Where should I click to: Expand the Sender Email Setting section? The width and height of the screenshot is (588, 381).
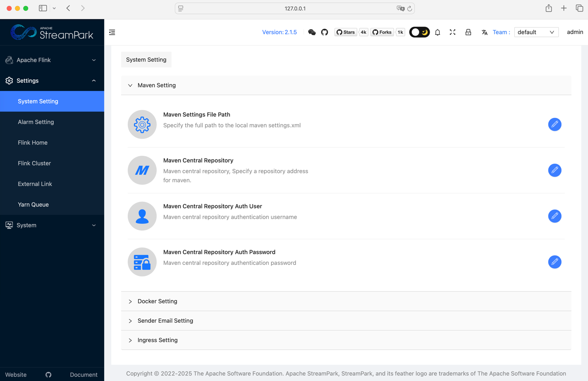point(165,321)
